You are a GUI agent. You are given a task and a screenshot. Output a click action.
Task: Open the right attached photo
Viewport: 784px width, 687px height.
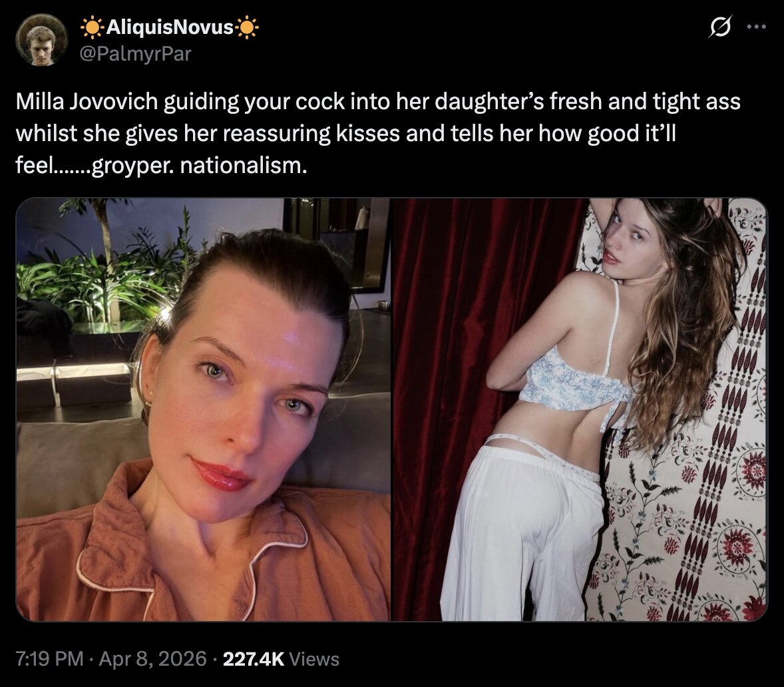point(580,409)
